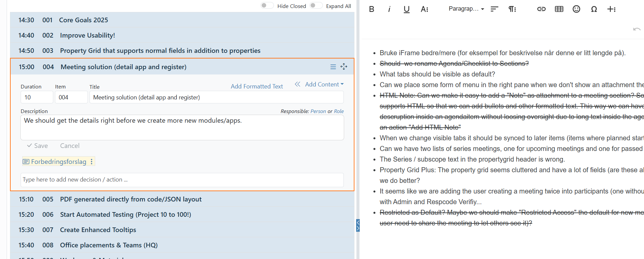Open item 006 Start Automated Testing
The image size is (644, 259).
tap(182, 214)
